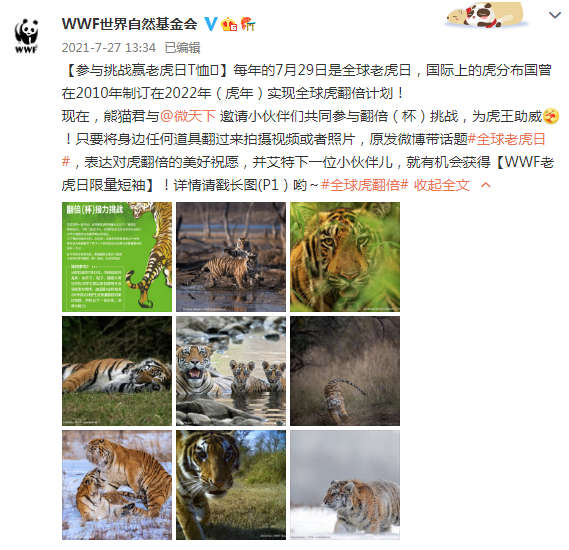569x550 pixels.
Task: Click the badge icon right of the crown
Action: point(248,24)
